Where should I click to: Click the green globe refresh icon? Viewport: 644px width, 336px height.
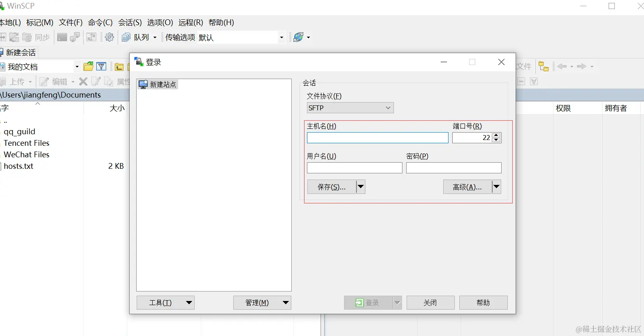point(298,37)
